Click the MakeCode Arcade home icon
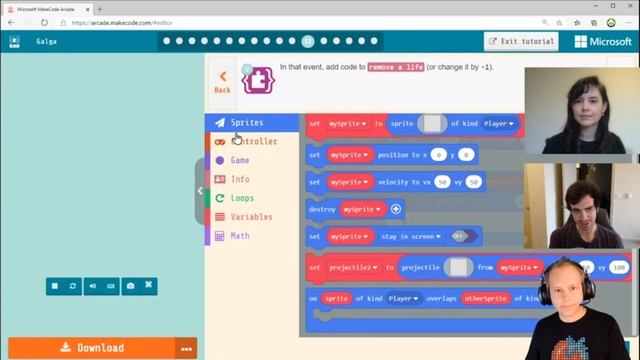This screenshot has width=640, height=360. [x=14, y=42]
